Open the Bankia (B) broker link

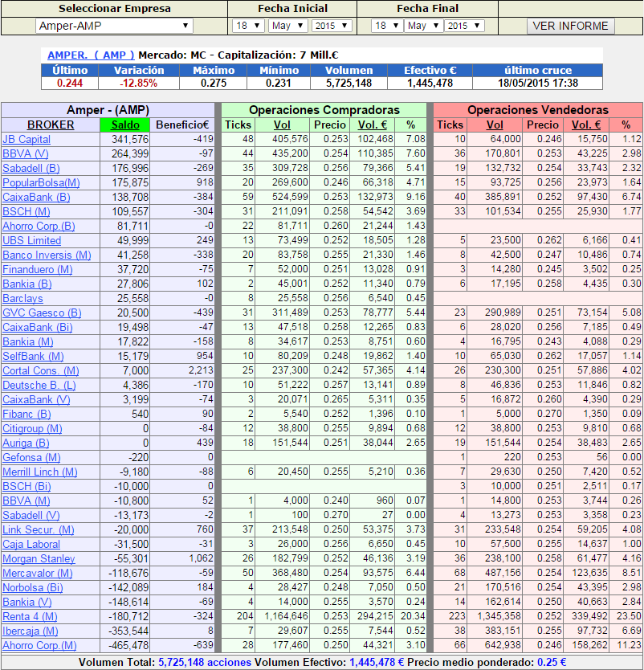(x=27, y=284)
